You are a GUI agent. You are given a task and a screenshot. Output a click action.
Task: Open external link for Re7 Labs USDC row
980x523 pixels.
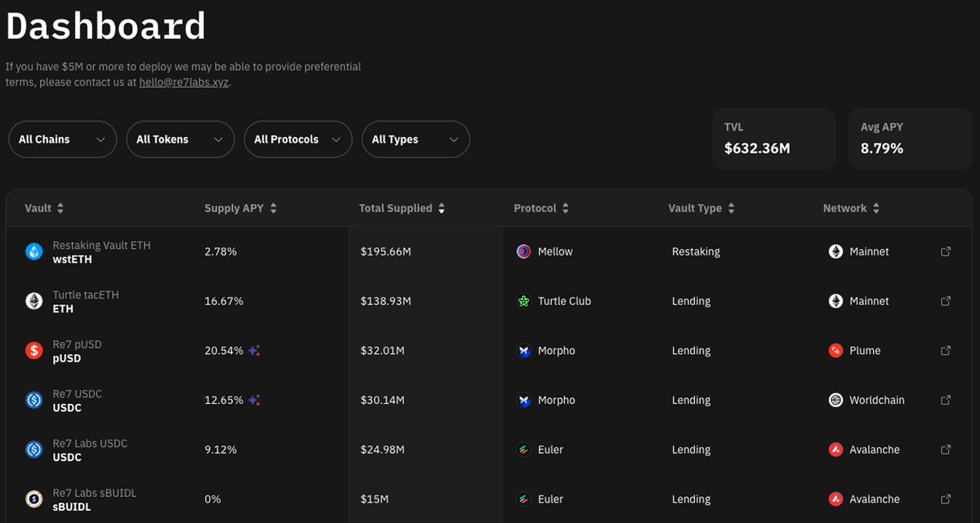coord(946,450)
